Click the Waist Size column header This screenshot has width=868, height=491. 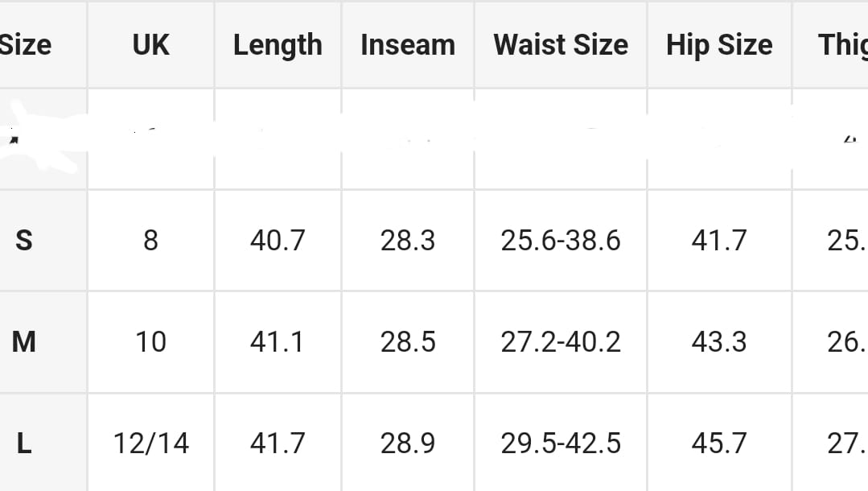point(561,45)
